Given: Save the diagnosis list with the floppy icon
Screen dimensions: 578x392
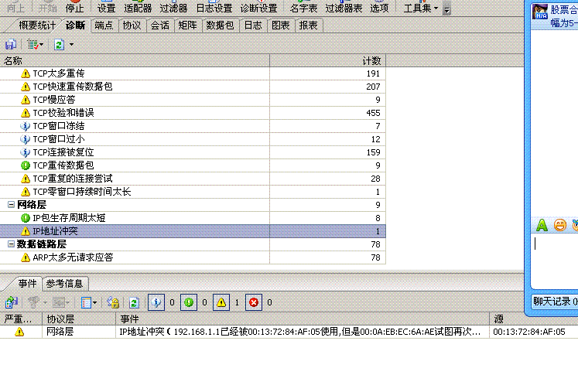Looking at the screenshot, I should [x=10, y=45].
